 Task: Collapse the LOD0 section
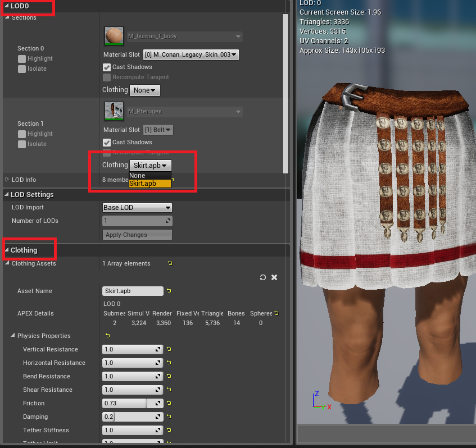tap(7, 6)
